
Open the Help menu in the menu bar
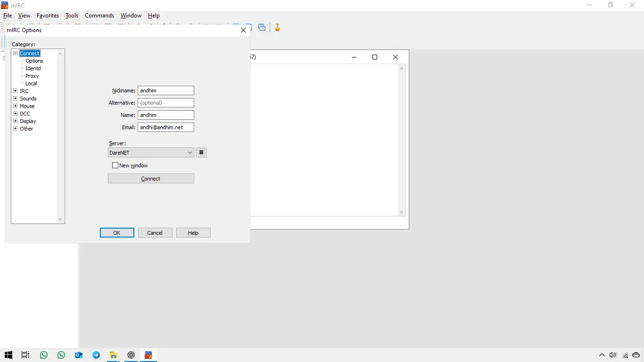(154, 16)
